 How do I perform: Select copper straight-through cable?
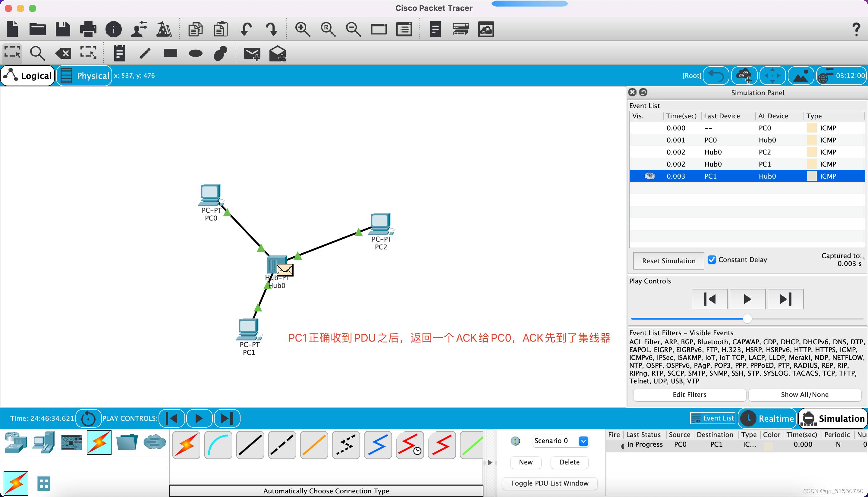coord(250,445)
